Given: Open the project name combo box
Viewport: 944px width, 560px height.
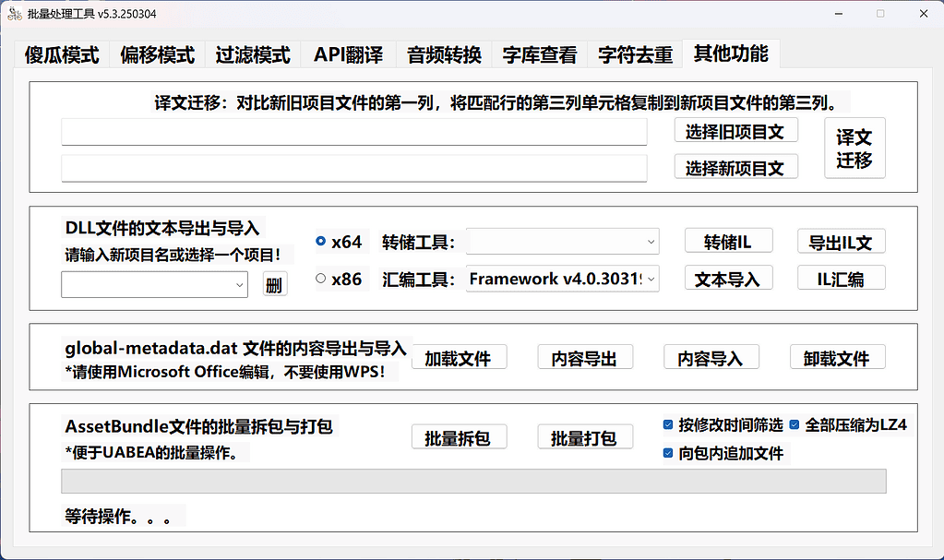Looking at the screenshot, I should [x=154, y=285].
